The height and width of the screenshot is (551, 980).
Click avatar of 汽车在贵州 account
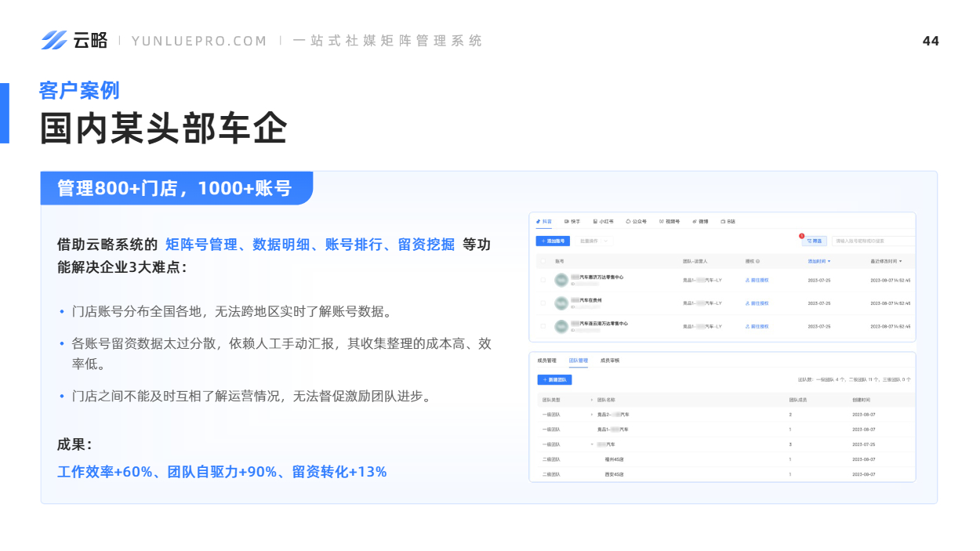[x=561, y=303]
